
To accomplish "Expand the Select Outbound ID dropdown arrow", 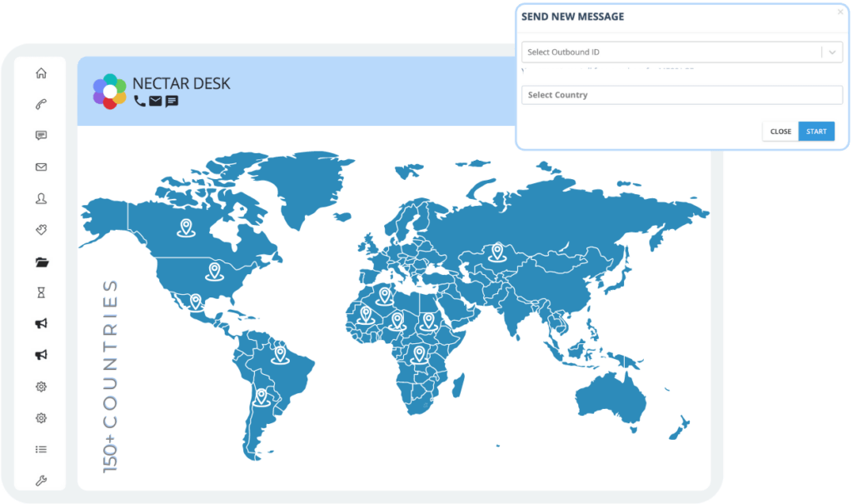I will [x=831, y=52].
